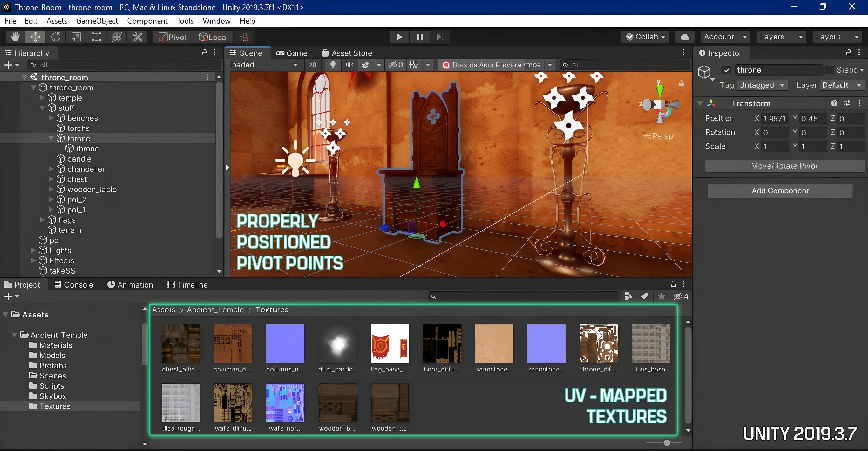Open Unity cloud services icon
The height and width of the screenshot is (451, 868).
click(x=684, y=37)
